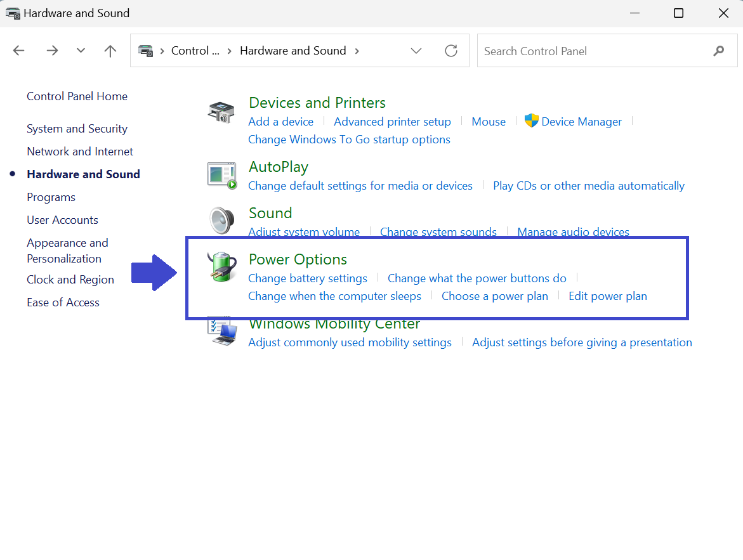Open Device Manager link
Viewport: 743px width, 560px height.
tap(581, 122)
